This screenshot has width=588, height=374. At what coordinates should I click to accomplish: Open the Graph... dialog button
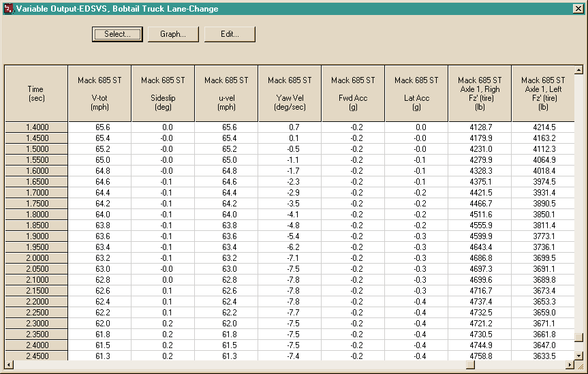click(173, 34)
